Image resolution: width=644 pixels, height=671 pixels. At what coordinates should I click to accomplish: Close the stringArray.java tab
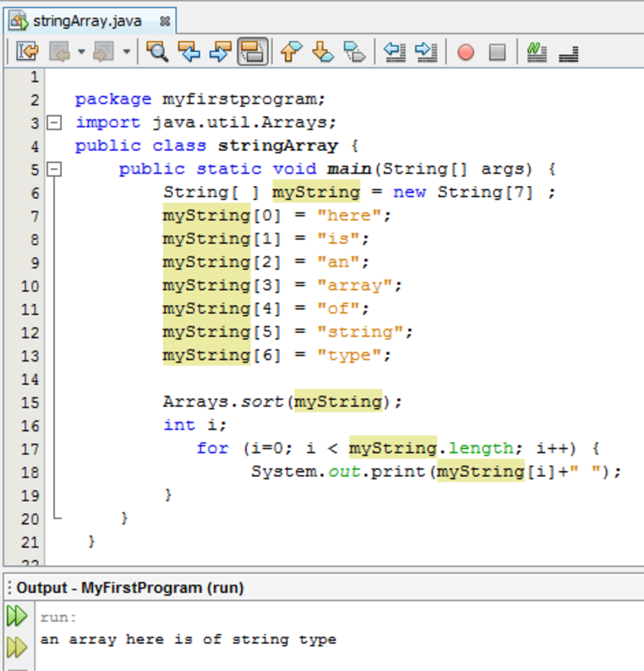[x=164, y=21]
